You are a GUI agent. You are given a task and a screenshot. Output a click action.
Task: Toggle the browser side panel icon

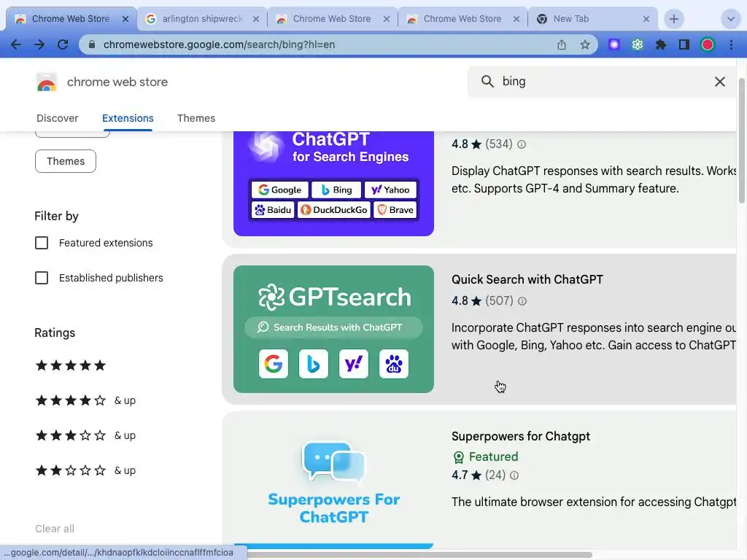(x=684, y=44)
